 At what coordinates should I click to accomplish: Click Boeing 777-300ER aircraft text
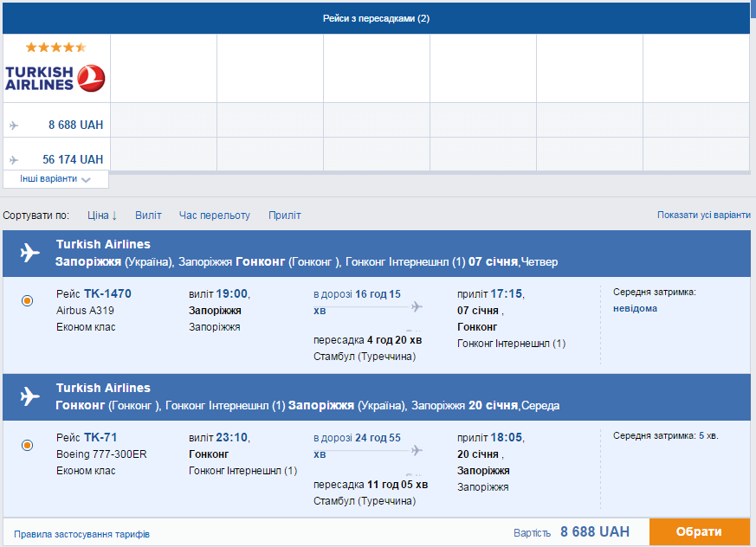[x=101, y=454]
